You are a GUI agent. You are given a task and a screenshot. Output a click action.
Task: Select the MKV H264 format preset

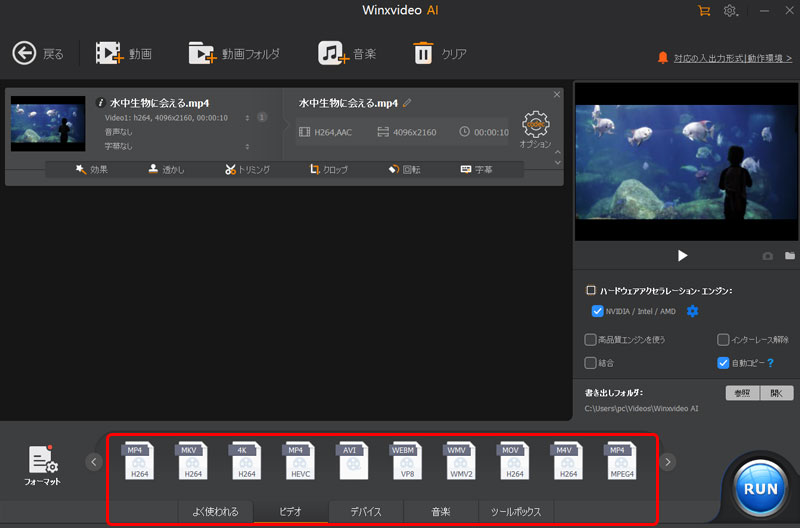coord(189,461)
